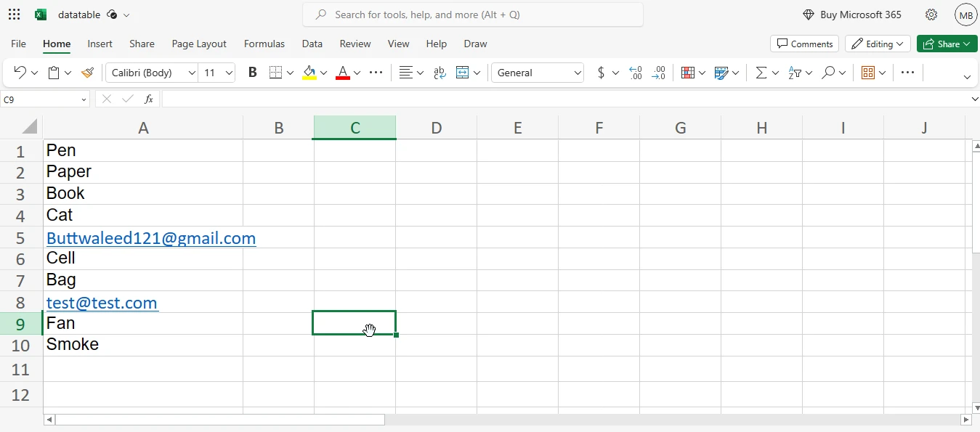The image size is (980, 432).
Task: Click the Increase Decimal icon
Action: point(635,73)
